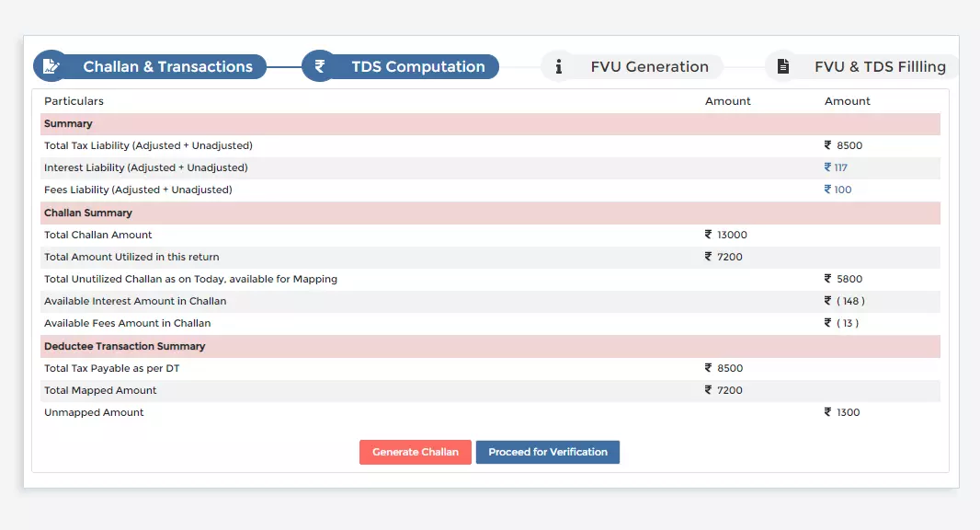Select the Unutilized Challan amount of ₹5800
The height and width of the screenshot is (530, 980).
click(839, 279)
